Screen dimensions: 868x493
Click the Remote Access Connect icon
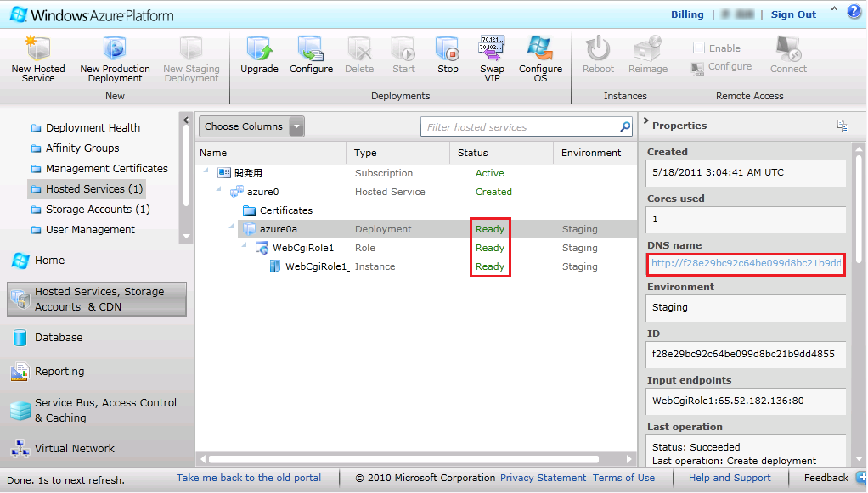pyautogui.click(x=788, y=48)
